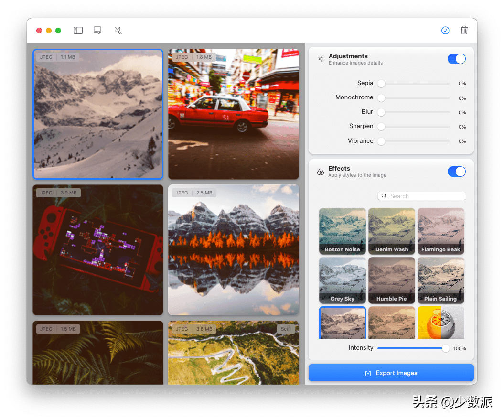504x420 pixels.
Task: Toggle the sidebar panel icon
Action: click(x=78, y=31)
